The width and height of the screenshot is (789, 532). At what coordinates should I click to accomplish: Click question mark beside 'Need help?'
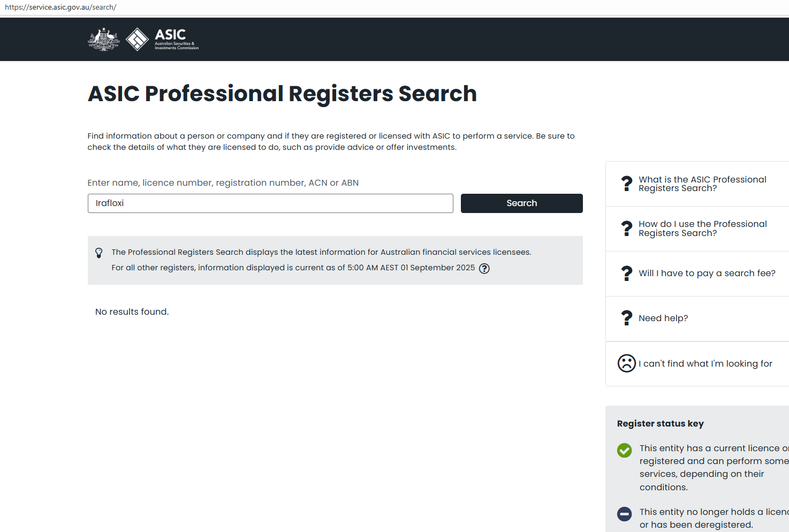[626, 318]
